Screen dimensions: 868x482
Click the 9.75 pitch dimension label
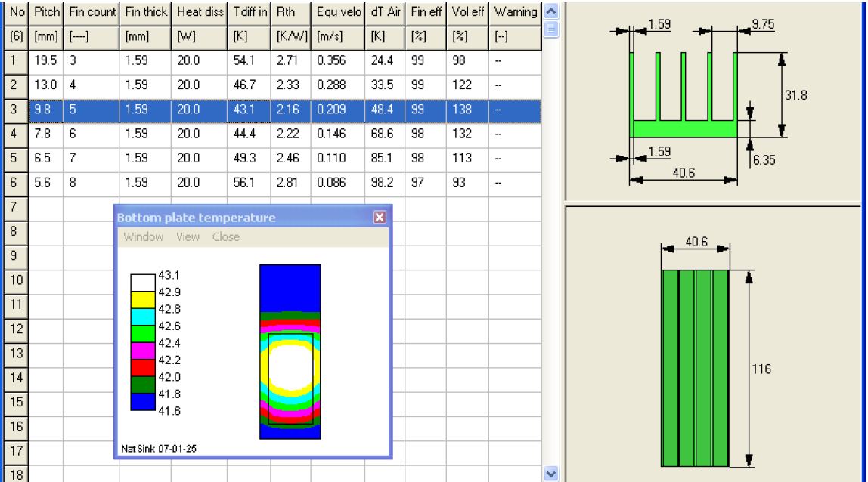coord(763,24)
